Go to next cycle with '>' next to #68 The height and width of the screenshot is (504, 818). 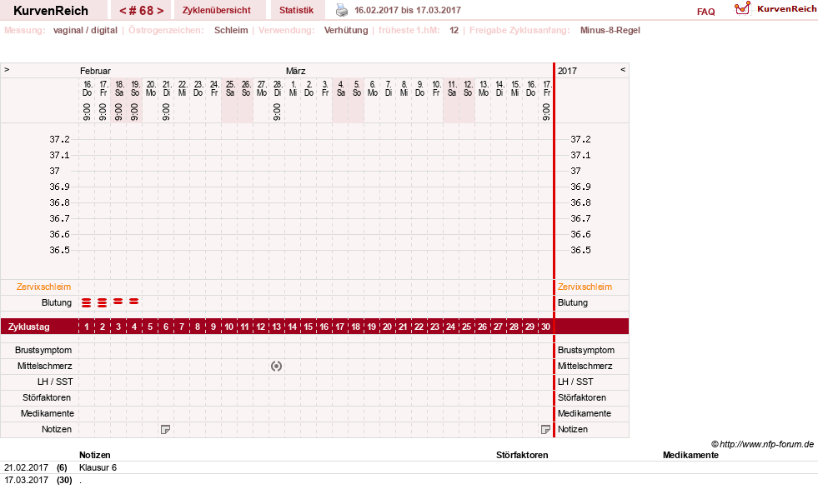(x=160, y=11)
